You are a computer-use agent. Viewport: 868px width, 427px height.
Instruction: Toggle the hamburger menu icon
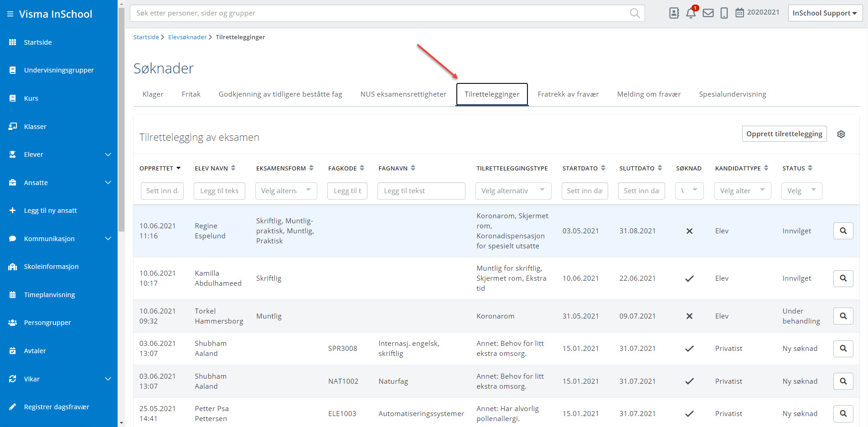(10, 14)
